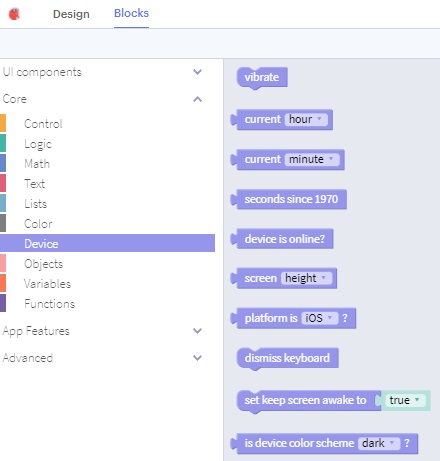
Task: Open the dark color scheme dropdown
Action: click(379, 443)
